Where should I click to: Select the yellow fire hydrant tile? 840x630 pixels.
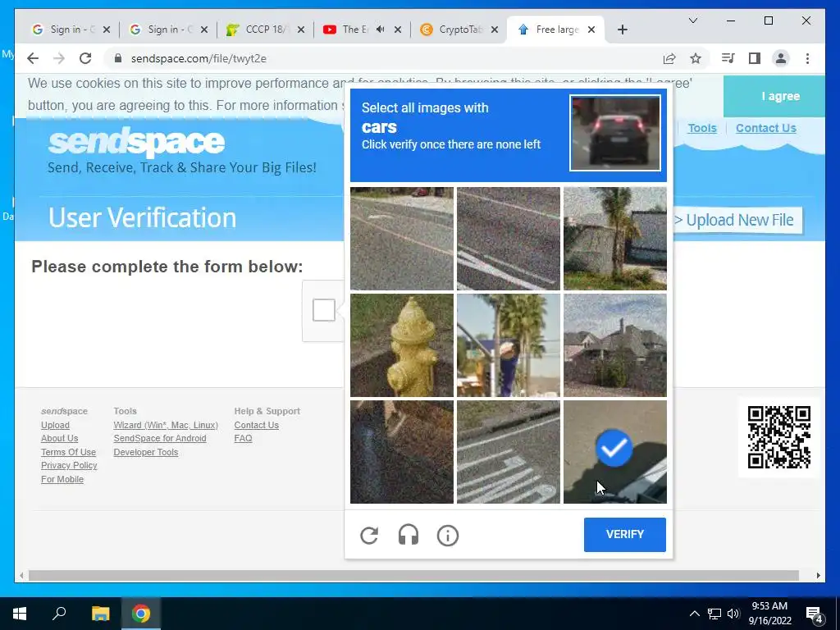(x=402, y=345)
